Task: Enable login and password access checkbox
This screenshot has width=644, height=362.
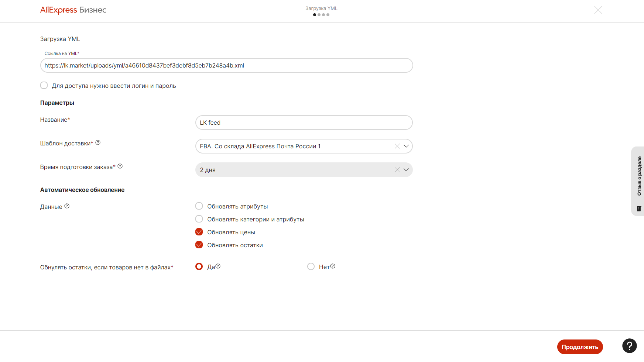Action: coord(44,85)
